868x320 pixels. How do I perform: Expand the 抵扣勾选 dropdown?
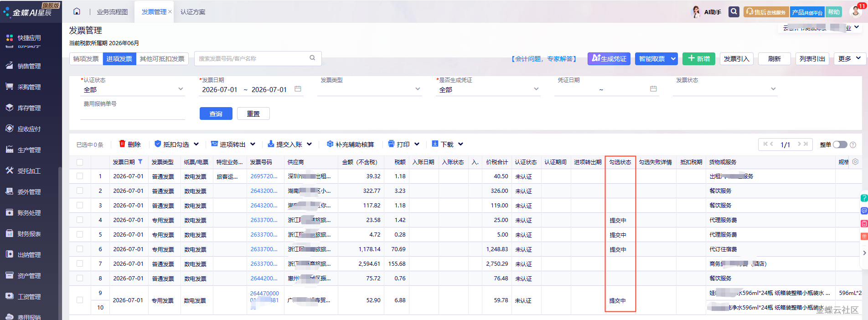point(196,144)
